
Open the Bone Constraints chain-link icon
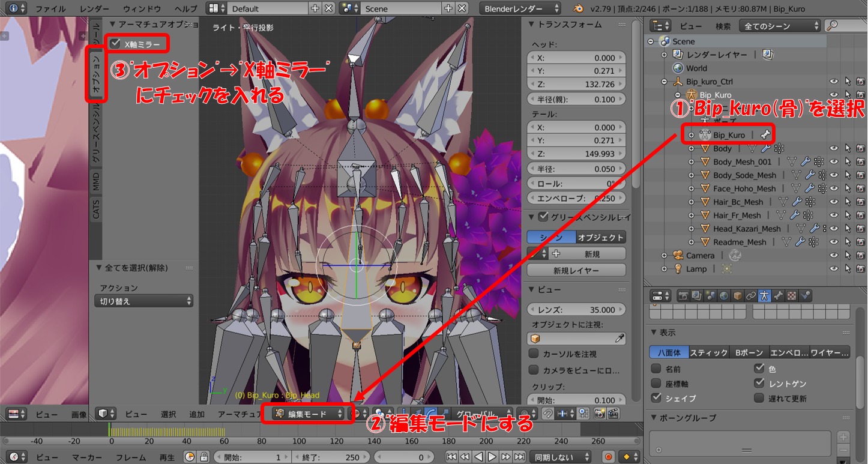751,296
